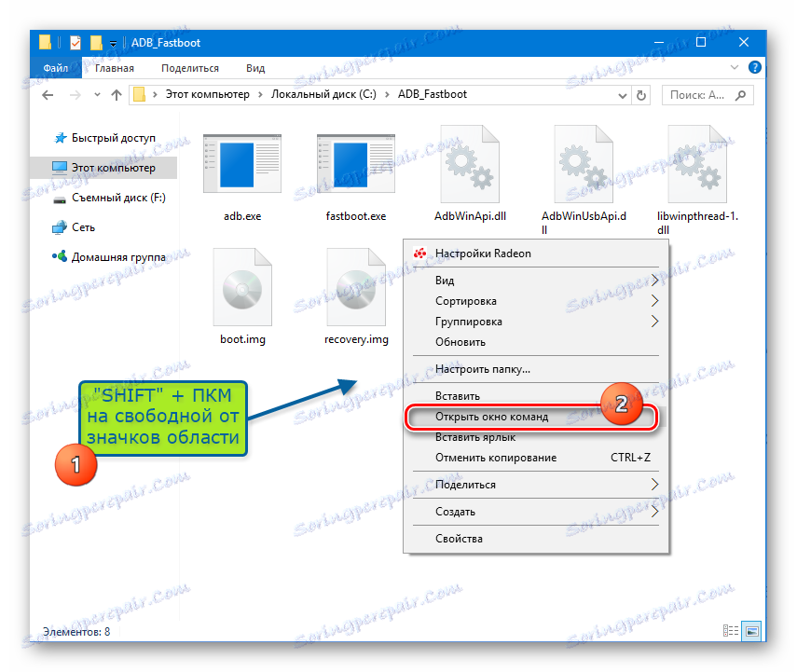The width and height of the screenshot is (797, 672).
Task: Expand the address bar history dropdown
Action: click(622, 95)
